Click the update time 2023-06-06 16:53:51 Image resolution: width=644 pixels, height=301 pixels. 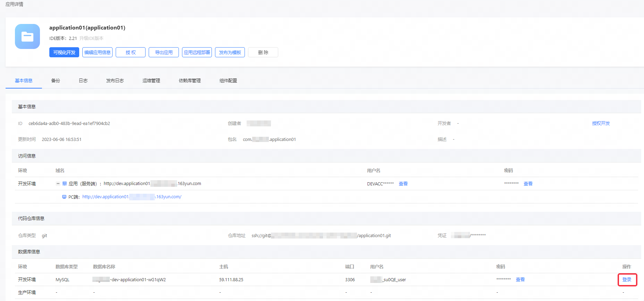tap(61, 140)
